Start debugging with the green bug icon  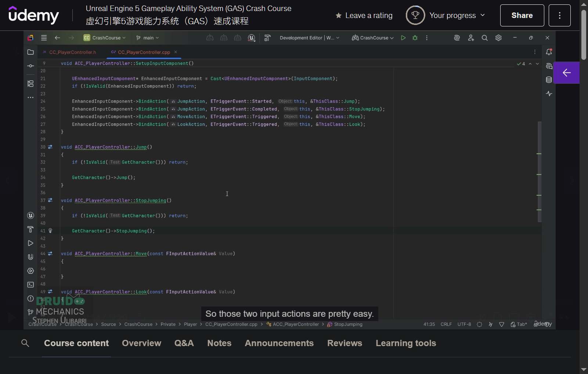[415, 38]
